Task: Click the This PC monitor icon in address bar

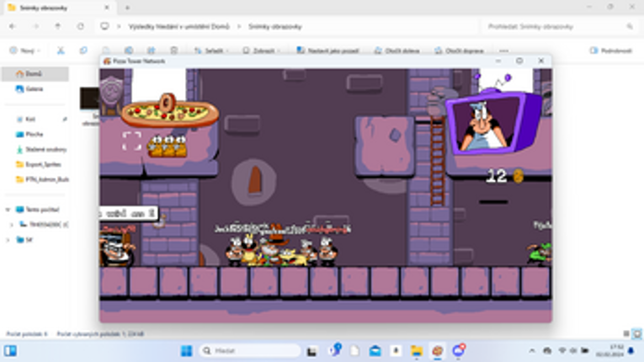Action: (104, 26)
